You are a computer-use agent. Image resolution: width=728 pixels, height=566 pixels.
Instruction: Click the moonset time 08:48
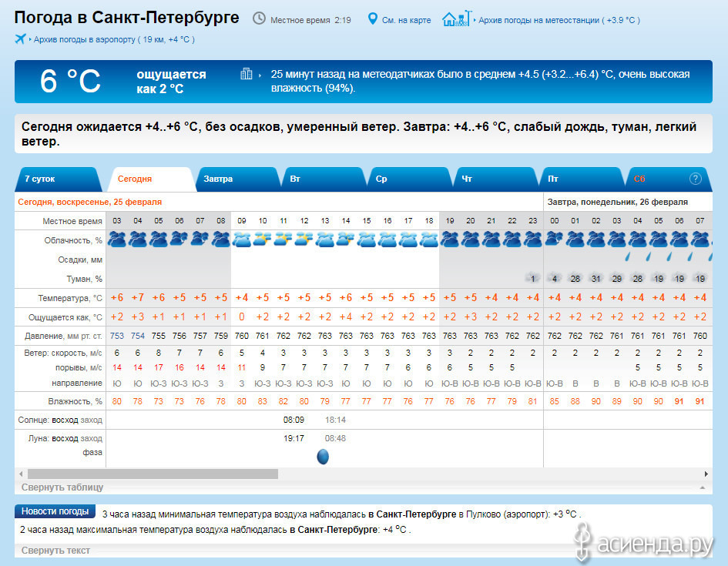point(335,438)
